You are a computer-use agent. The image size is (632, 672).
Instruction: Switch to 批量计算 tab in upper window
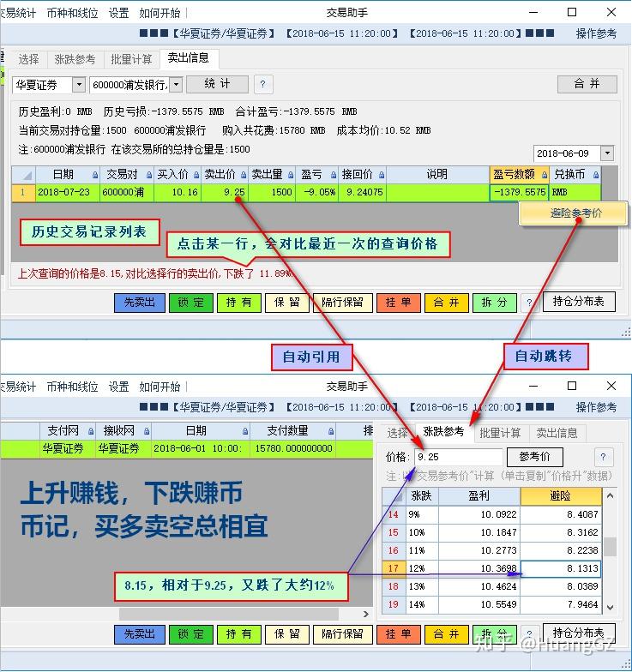pyautogui.click(x=131, y=59)
